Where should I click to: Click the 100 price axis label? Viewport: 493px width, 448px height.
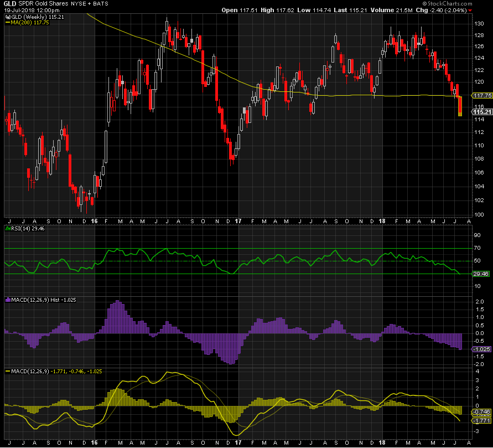click(479, 214)
